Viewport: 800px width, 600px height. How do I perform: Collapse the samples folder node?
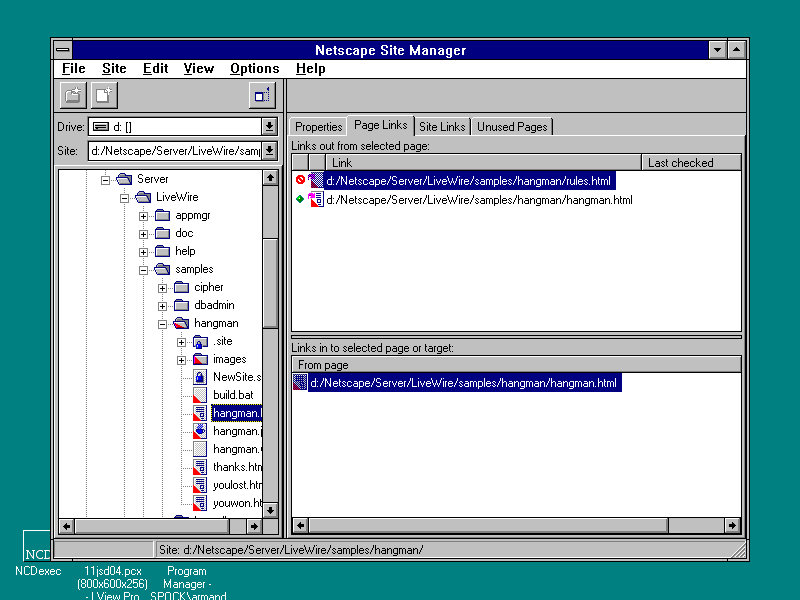click(x=144, y=270)
